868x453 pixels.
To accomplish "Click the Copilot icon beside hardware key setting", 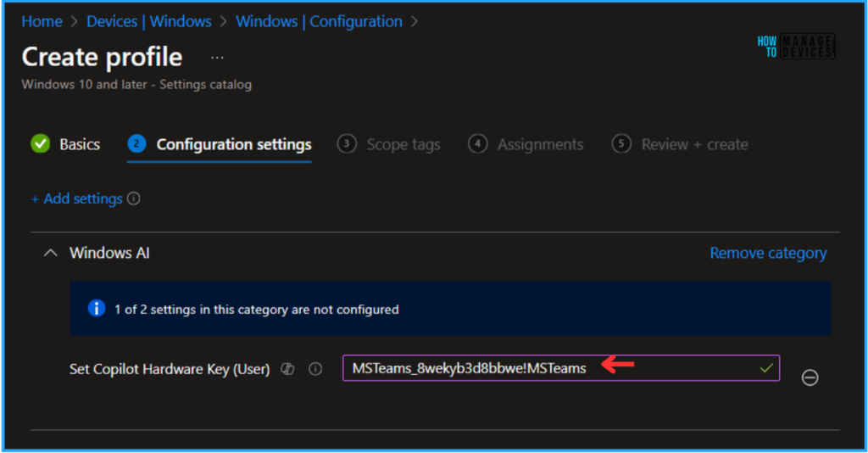I will [287, 369].
